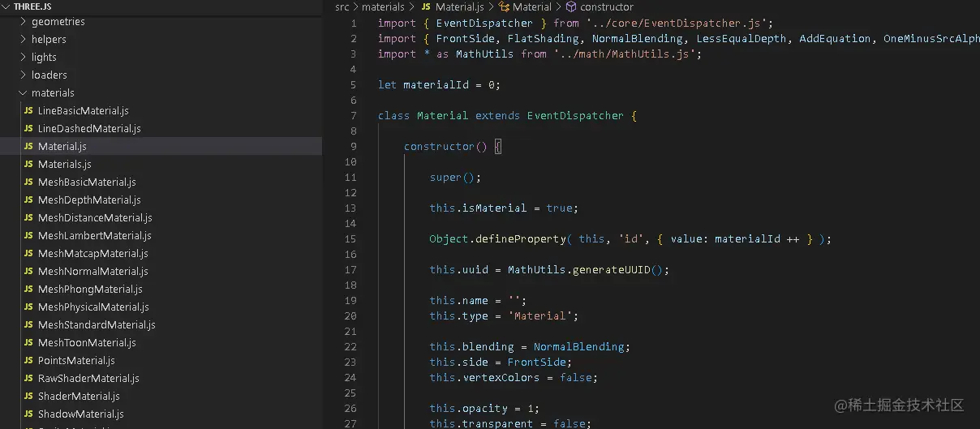Open Materials.js file
Image resolution: width=980 pixels, height=429 pixels.
pos(65,164)
